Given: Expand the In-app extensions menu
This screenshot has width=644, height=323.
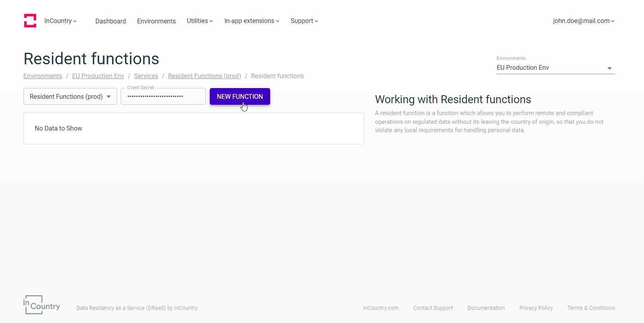Looking at the screenshot, I should coord(252,21).
